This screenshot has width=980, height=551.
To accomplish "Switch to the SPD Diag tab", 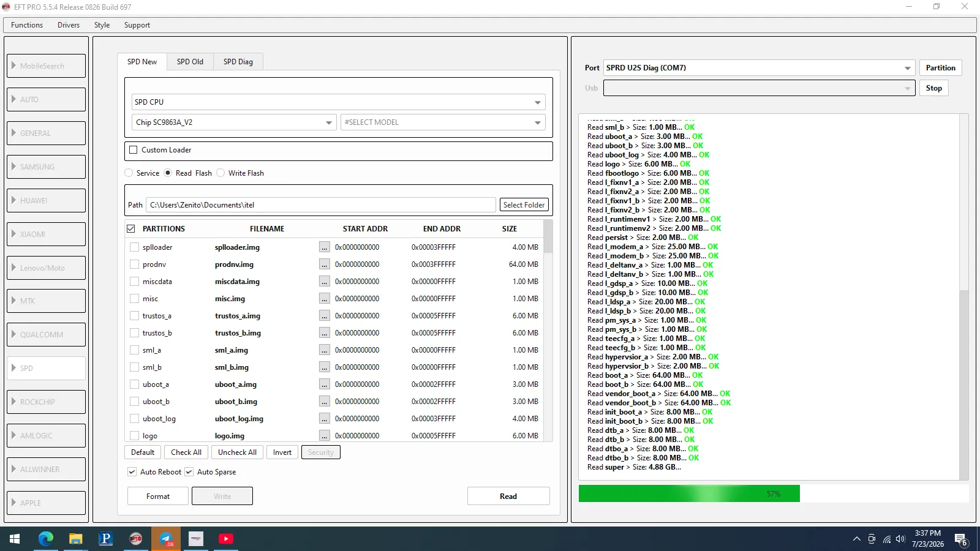I will tap(238, 62).
